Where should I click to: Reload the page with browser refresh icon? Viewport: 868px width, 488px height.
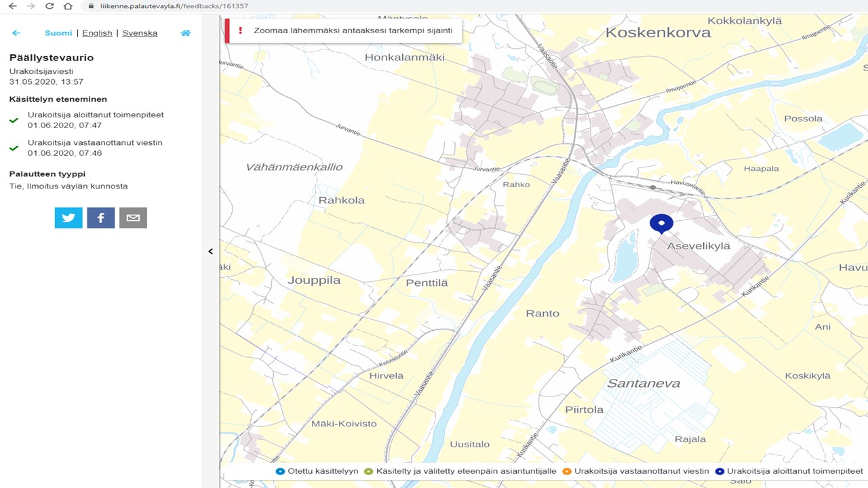50,6
